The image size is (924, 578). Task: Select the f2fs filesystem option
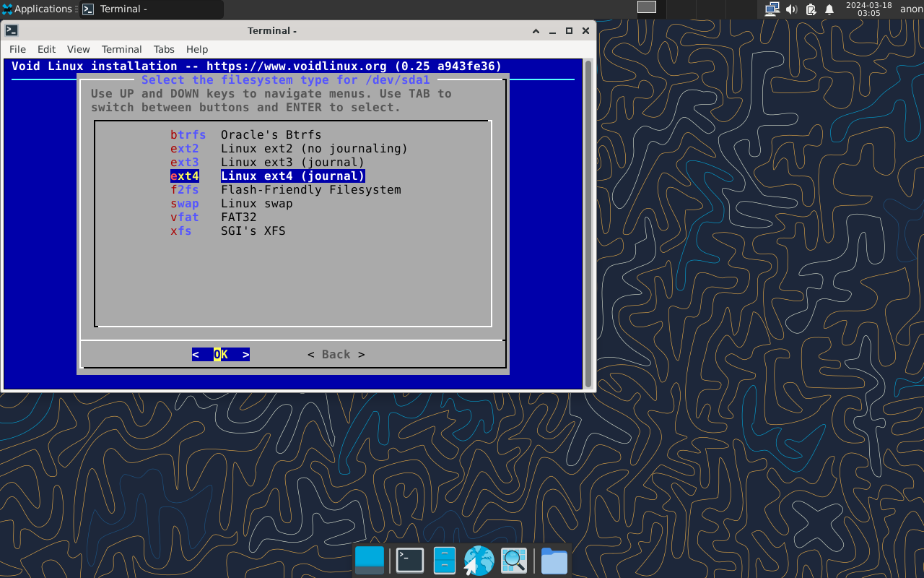(185, 190)
